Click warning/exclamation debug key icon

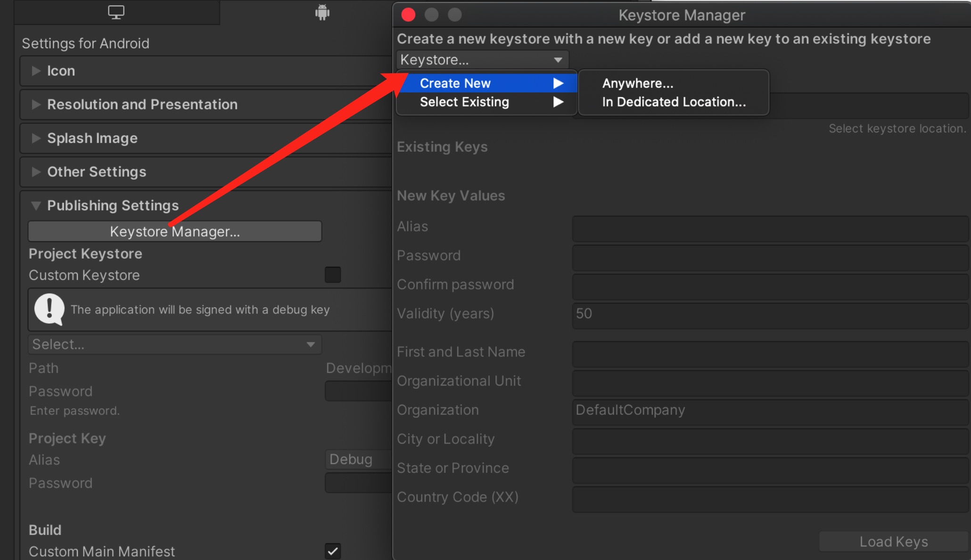coord(48,309)
